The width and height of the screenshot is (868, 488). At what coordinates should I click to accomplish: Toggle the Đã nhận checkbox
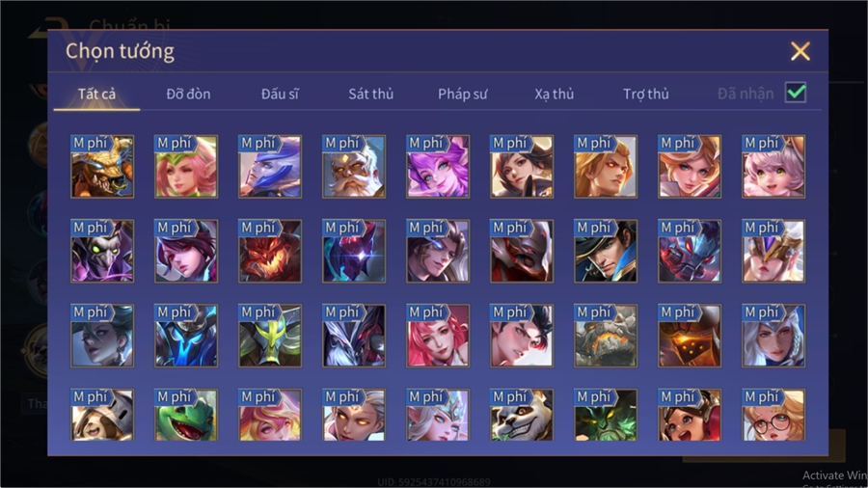point(796,93)
